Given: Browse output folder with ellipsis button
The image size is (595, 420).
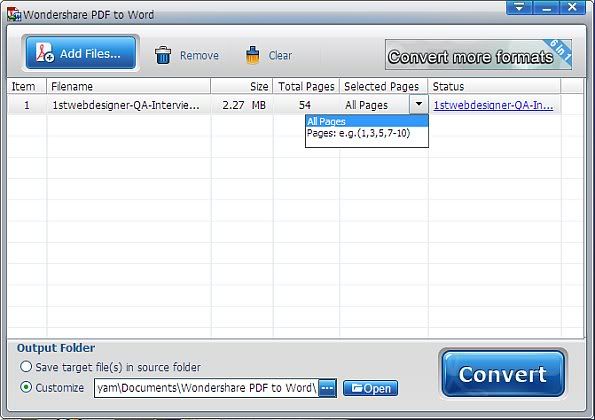Looking at the screenshot, I should point(327,388).
